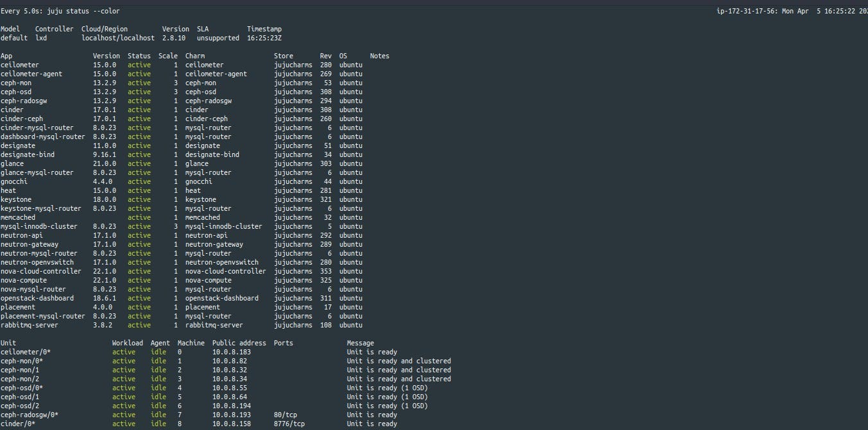Select the 'nova-cloud-controller' app name
Viewport: 868px width, 430px height.
[x=41, y=271]
